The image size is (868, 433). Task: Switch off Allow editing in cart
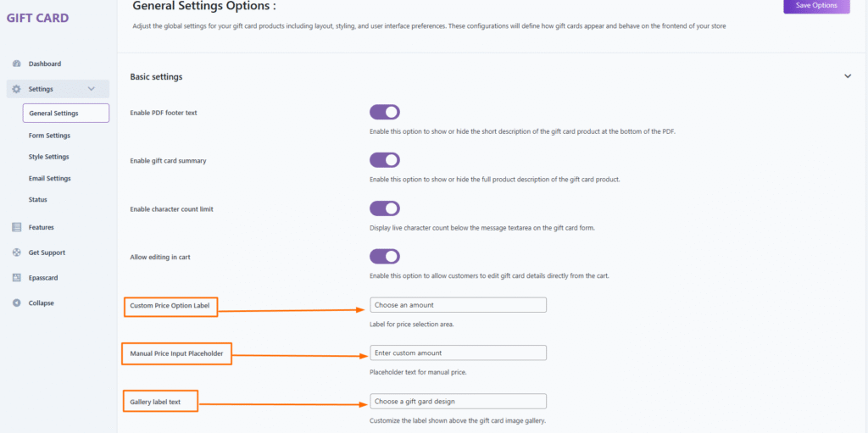click(x=384, y=256)
